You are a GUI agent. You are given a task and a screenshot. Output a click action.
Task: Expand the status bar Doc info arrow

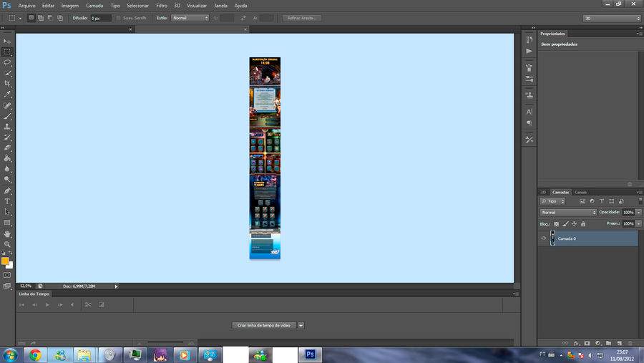click(x=116, y=286)
